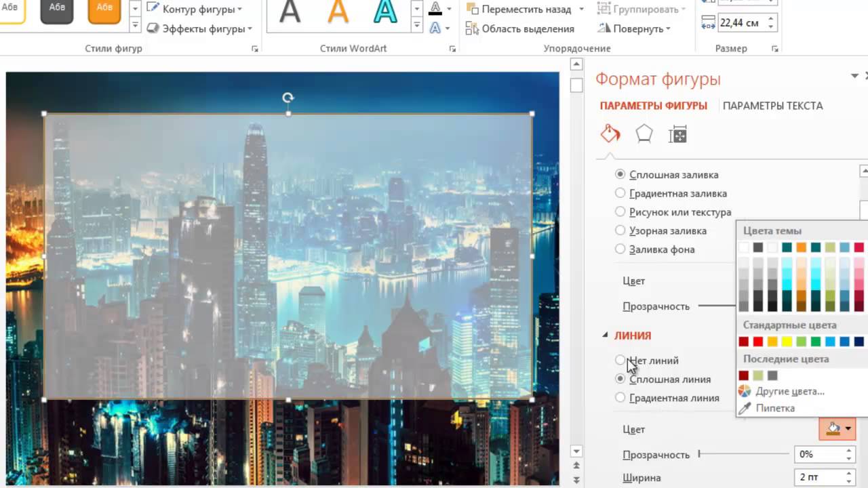
Task: Select the orange letter A WordArt style
Action: coord(338,12)
